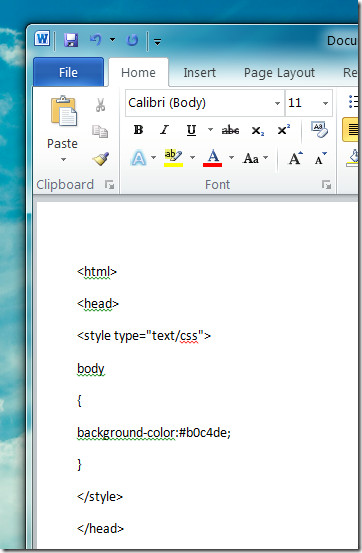Click the Cut scissors icon
Image resolution: width=362 pixels, height=553 pixels.
coord(101,105)
